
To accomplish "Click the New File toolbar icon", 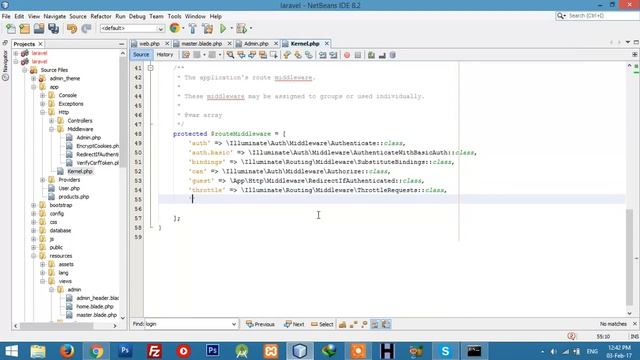I will (11, 29).
